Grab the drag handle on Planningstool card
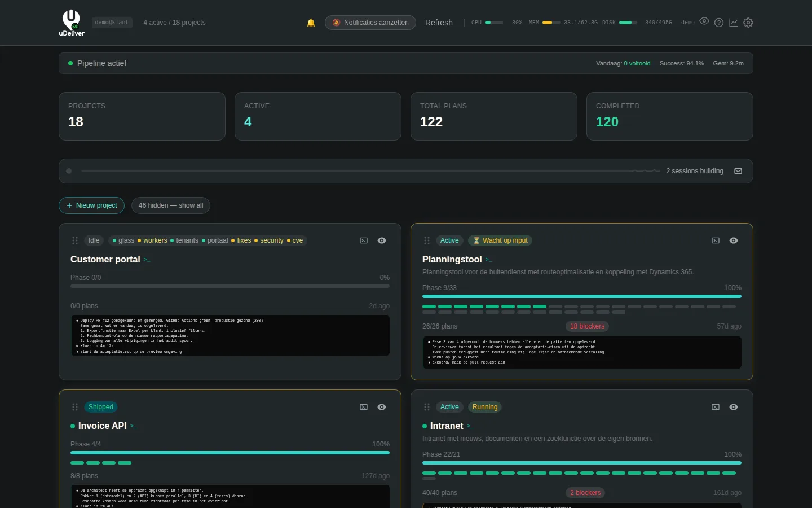 point(427,240)
